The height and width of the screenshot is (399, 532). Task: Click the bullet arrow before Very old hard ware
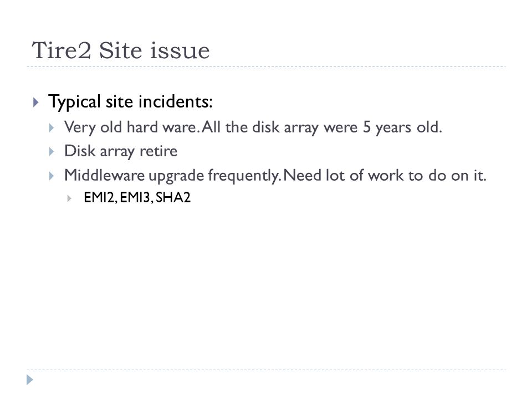52,128
